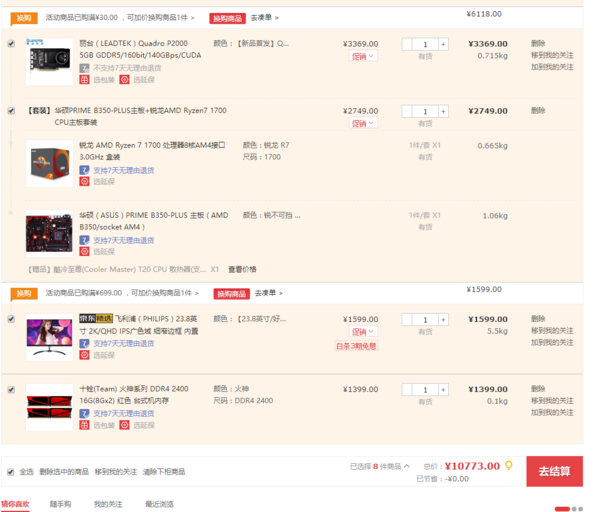This screenshot has width=600, height=512.
Task: Click warranty 选延保 icon under Philips monitor
Action: click(84, 355)
